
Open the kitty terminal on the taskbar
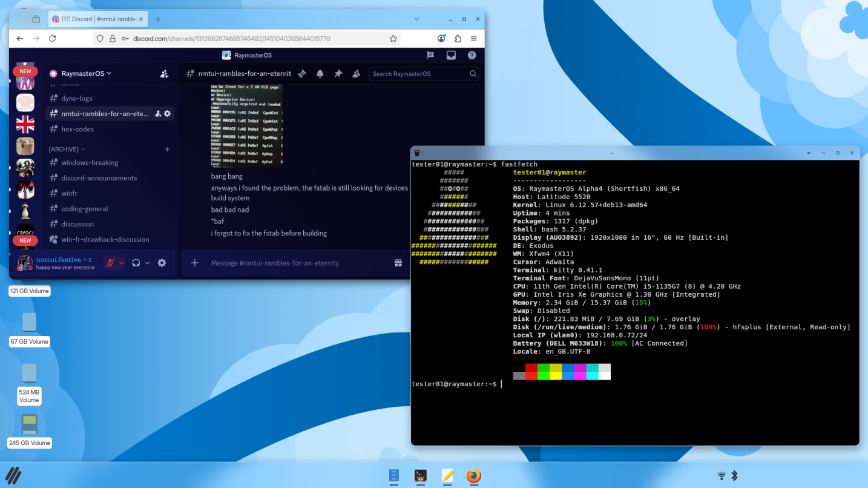(421, 476)
